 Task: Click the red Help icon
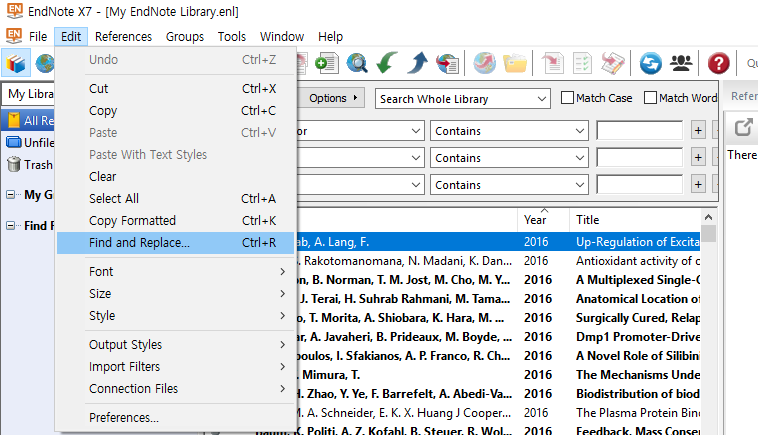(x=718, y=63)
